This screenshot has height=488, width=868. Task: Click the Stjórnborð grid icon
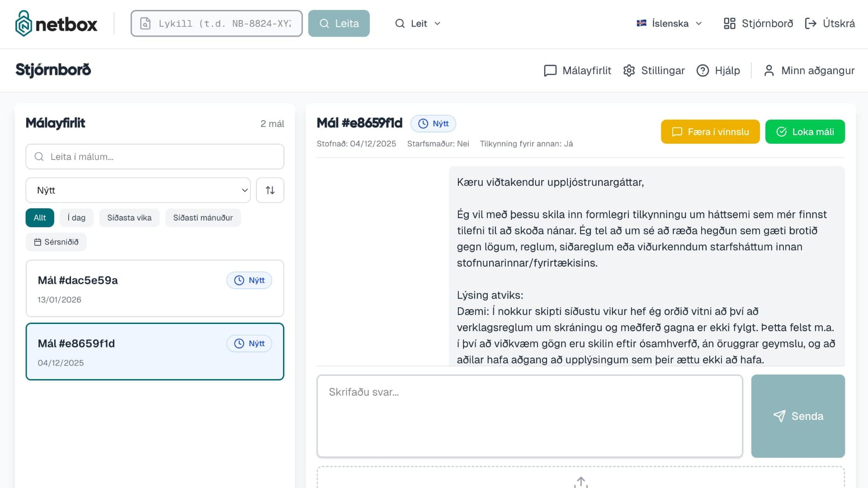[729, 23]
